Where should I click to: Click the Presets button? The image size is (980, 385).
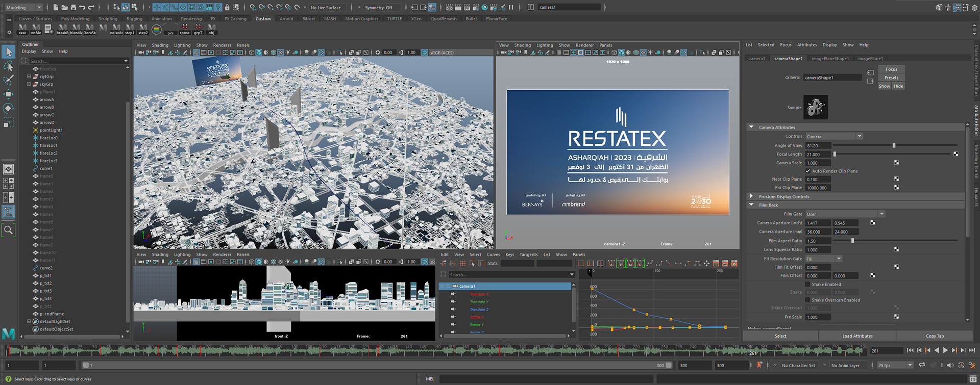[891, 78]
